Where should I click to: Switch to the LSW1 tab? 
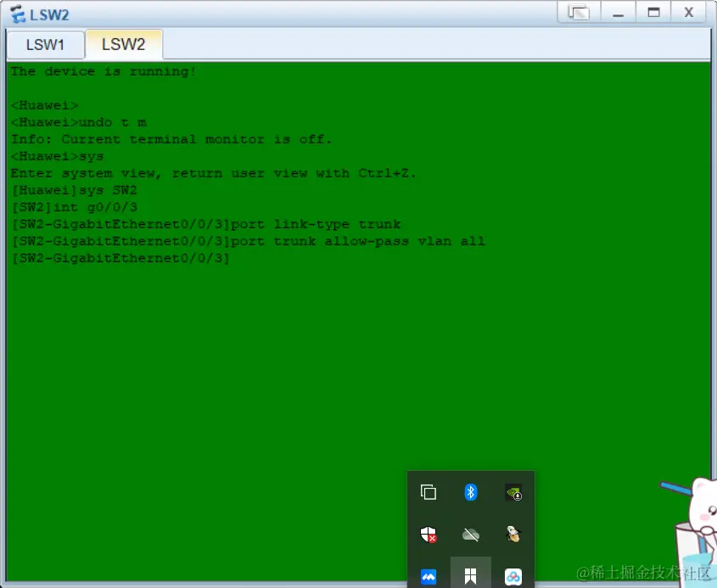pyautogui.click(x=45, y=45)
